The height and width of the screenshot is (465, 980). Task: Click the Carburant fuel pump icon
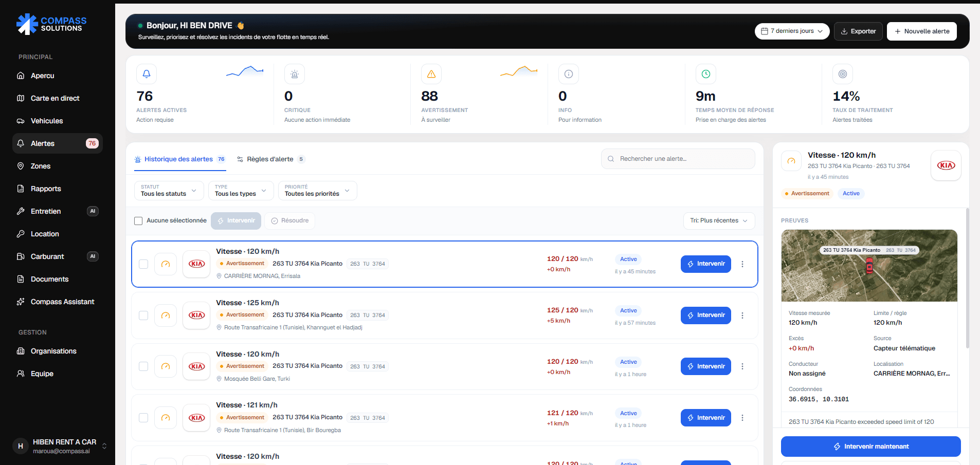coord(21,256)
